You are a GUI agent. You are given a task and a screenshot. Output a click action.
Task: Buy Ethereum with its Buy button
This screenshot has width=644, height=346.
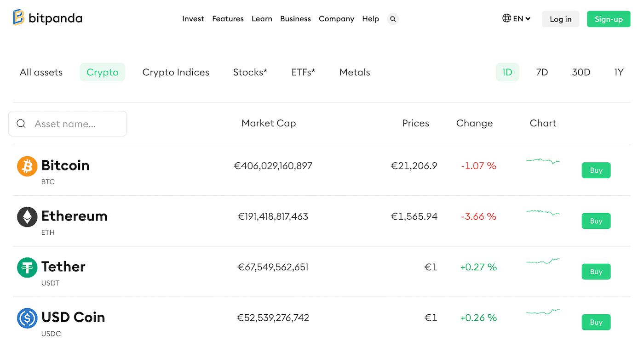tap(596, 221)
